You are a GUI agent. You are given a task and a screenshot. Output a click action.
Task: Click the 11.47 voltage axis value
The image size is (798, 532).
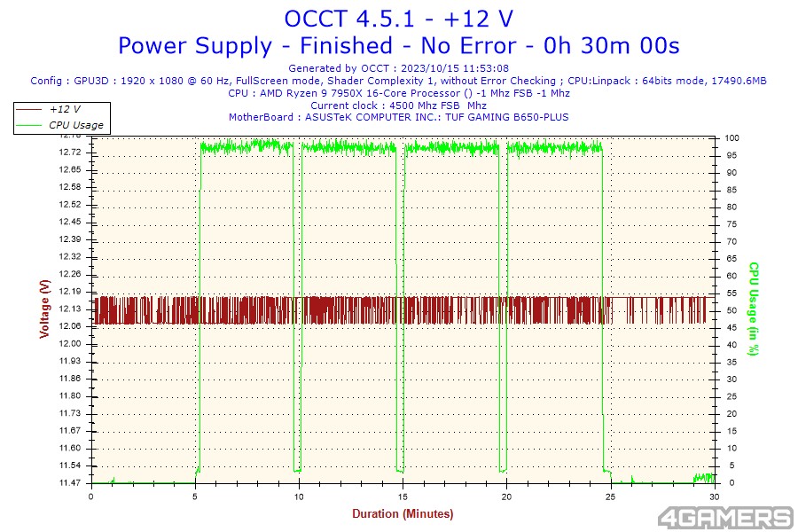(70, 482)
